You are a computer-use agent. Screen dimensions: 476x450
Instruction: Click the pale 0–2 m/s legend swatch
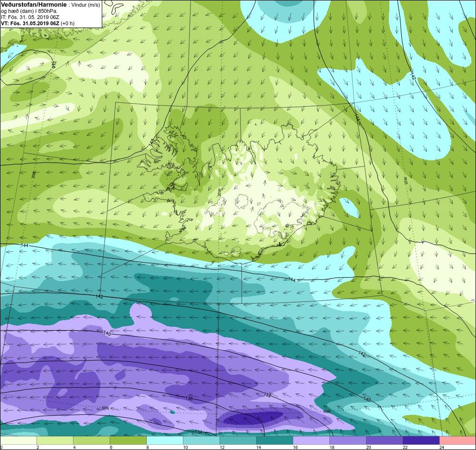(18, 440)
